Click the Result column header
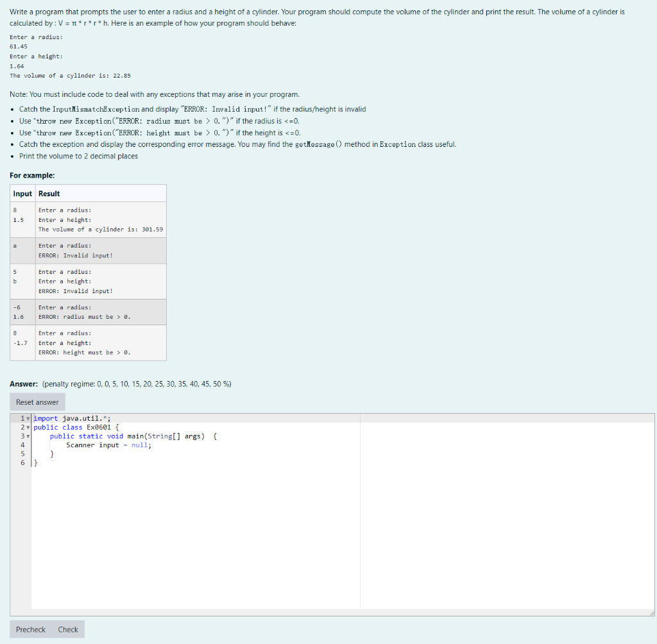Viewport: 657px width, 644px height. click(48, 193)
